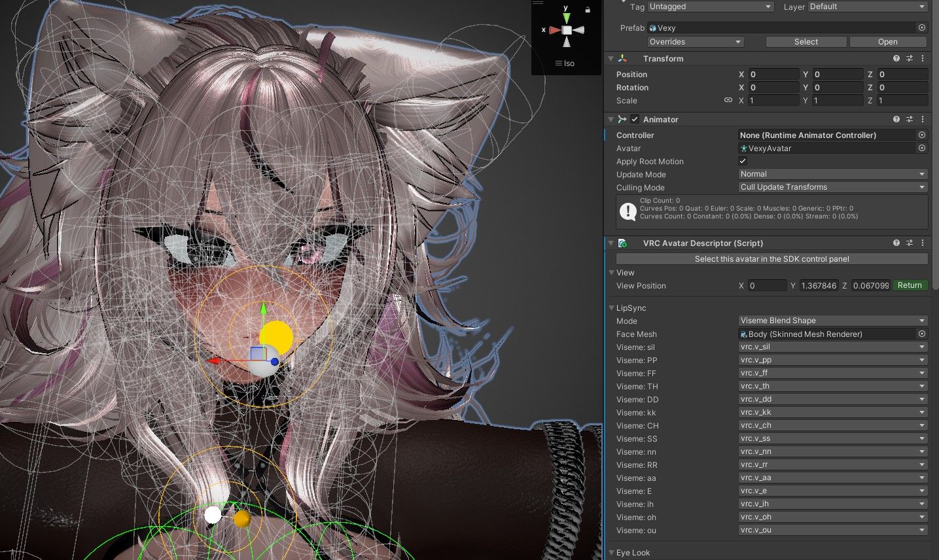This screenshot has width=939, height=560.
Task: Open the object picker for Face Mesh
Action: [922, 334]
